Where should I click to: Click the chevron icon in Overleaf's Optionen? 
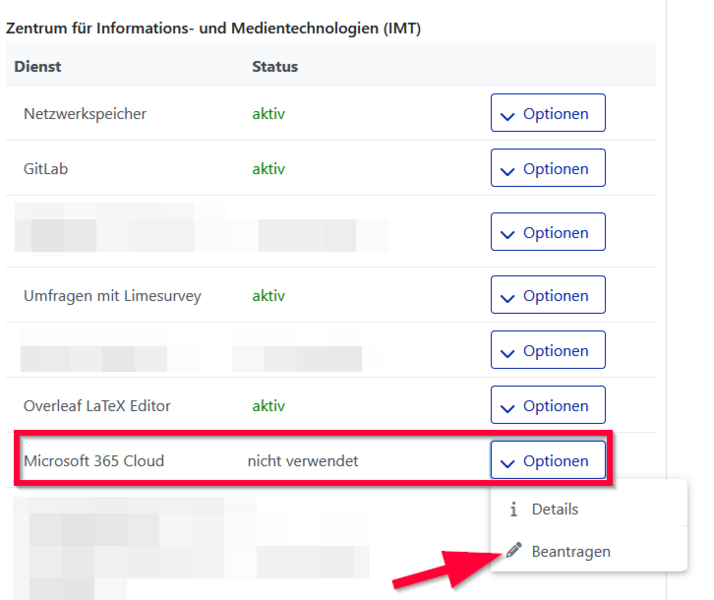[x=507, y=407]
